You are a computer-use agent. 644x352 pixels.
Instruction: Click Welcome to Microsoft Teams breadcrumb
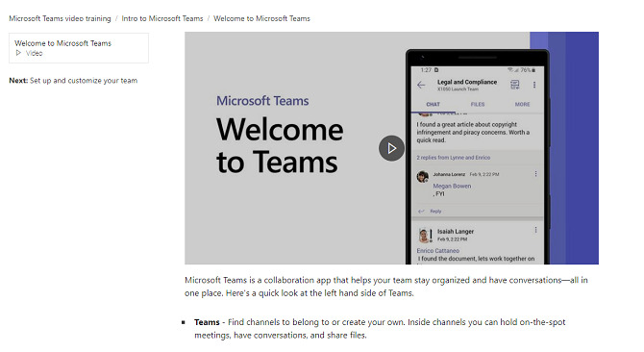pyautogui.click(x=261, y=18)
